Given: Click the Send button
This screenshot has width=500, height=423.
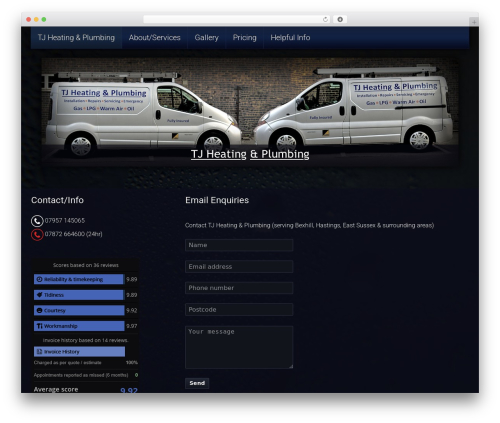Looking at the screenshot, I should [x=197, y=383].
